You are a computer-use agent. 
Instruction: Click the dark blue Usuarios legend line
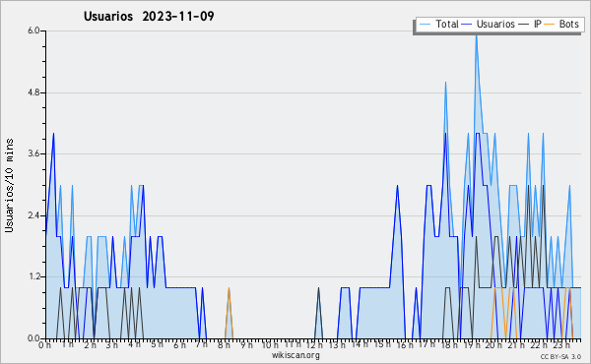point(467,24)
